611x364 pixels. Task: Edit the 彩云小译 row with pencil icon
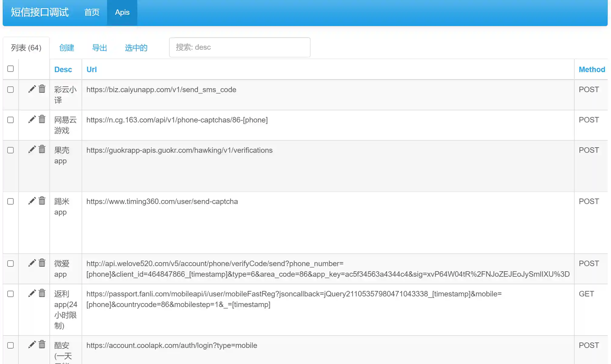click(x=32, y=89)
